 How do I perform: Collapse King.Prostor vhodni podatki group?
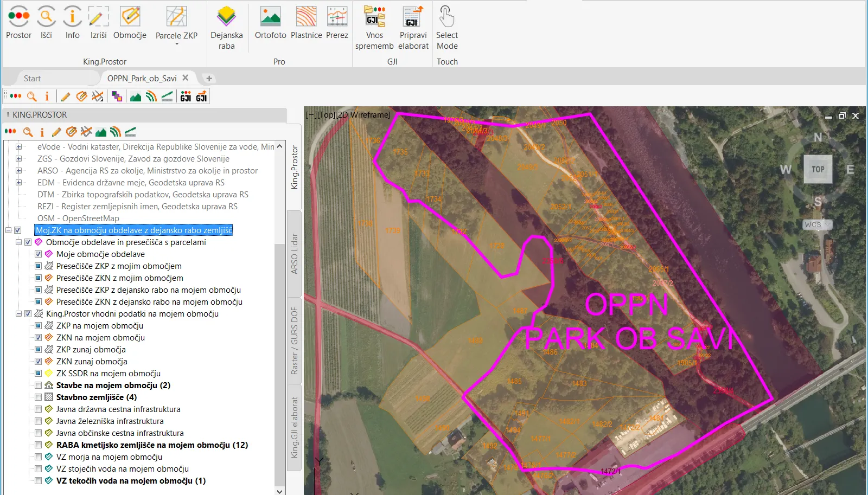pyautogui.click(x=18, y=314)
